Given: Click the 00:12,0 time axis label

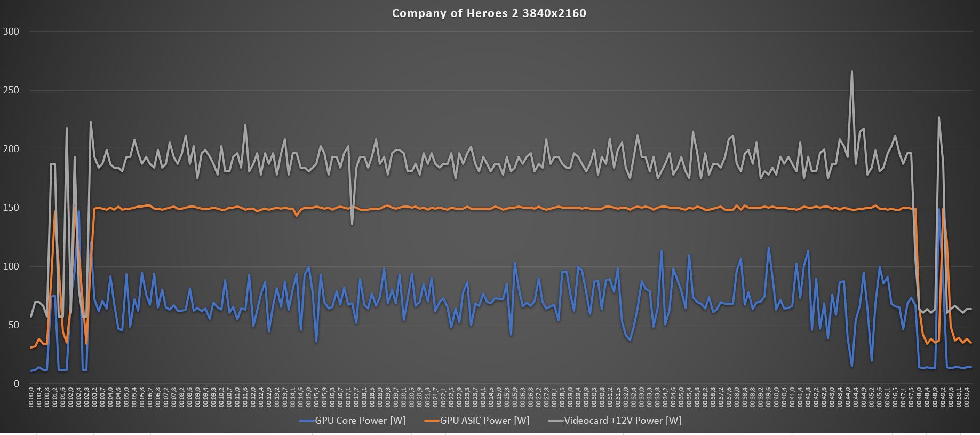Looking at the screenshot, I should click(253, 399).
